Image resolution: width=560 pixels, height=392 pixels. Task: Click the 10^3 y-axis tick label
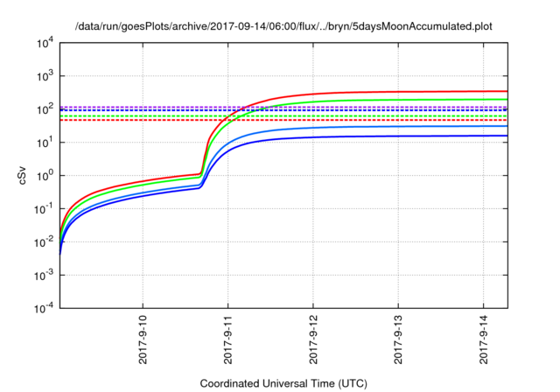point(45,76)
